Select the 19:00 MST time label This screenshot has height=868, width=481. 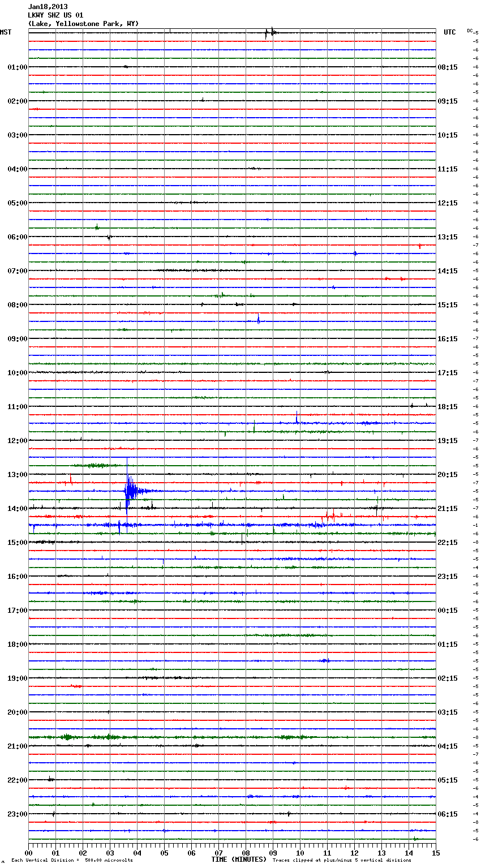pyautogui.click(x=18, y=678)
